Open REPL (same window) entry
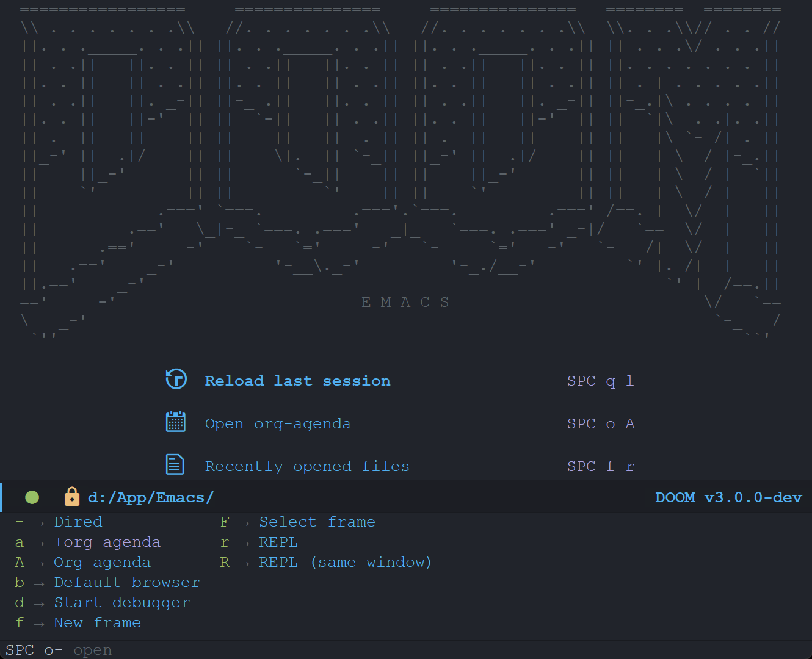 pyautogui.click(x=346, y=562)
